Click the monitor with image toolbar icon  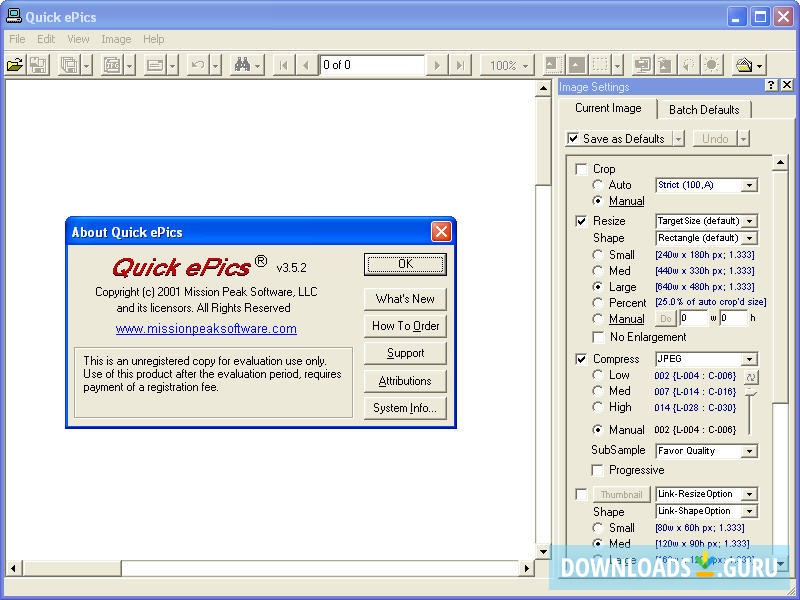(642, 65)
